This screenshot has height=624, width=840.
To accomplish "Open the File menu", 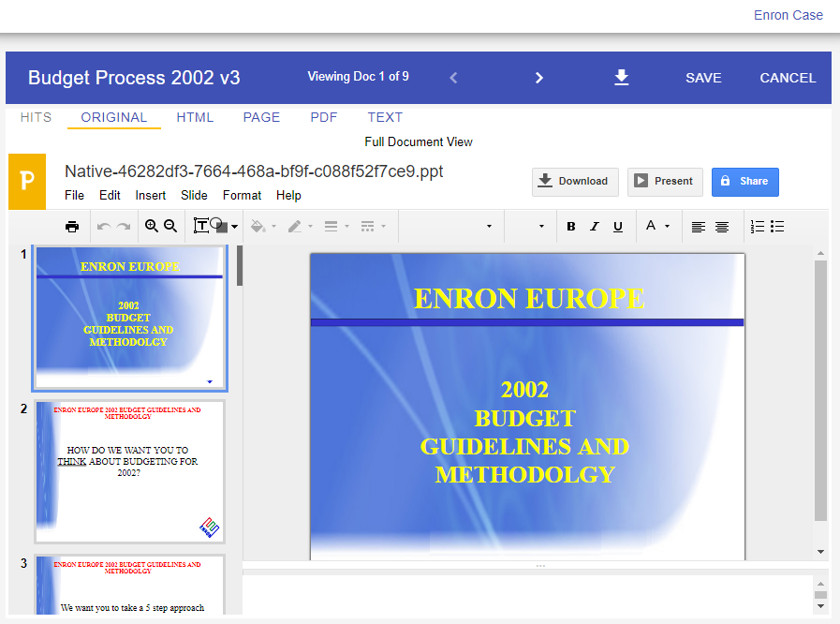I will click(75, 196).
